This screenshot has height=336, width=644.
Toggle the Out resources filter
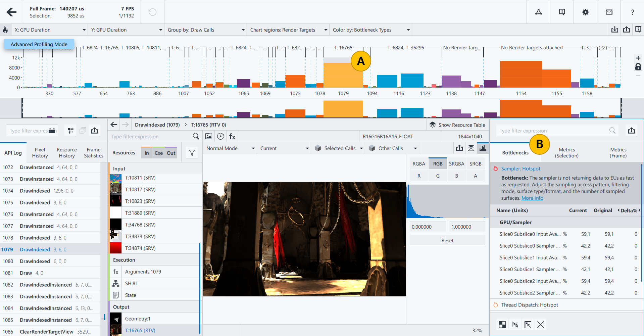[171, 153]
